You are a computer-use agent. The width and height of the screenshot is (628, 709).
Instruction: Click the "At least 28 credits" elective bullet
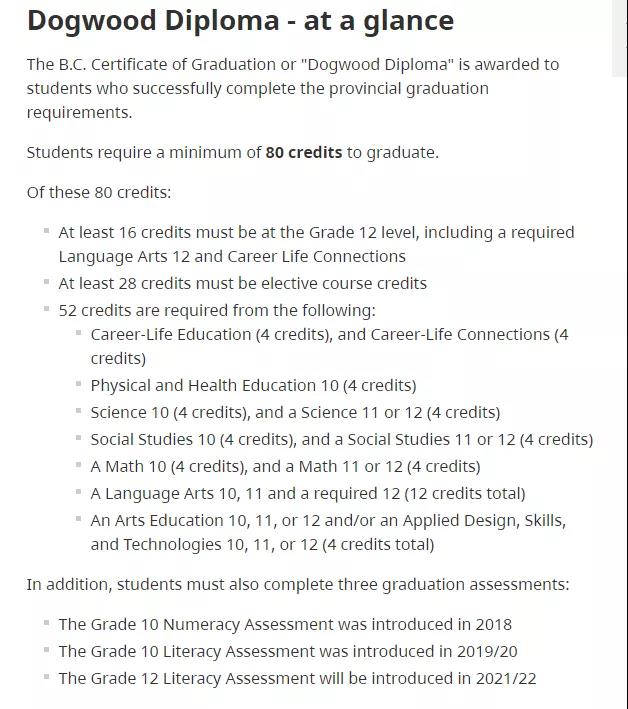click(x=242, y=284)
